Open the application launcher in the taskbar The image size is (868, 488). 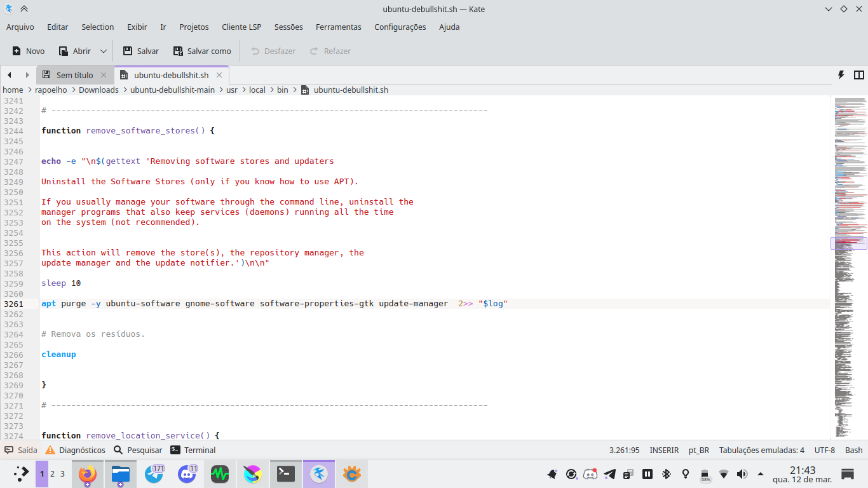(x=21, y=473)
